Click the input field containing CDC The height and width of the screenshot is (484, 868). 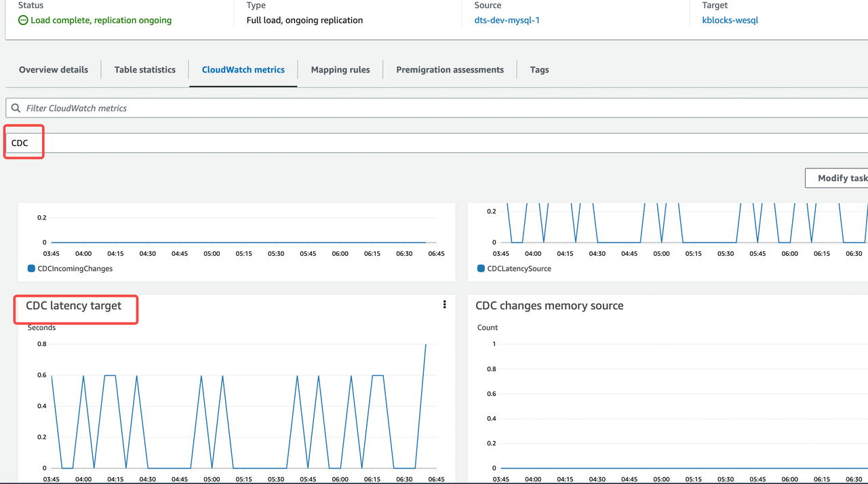tap(437, 143)
